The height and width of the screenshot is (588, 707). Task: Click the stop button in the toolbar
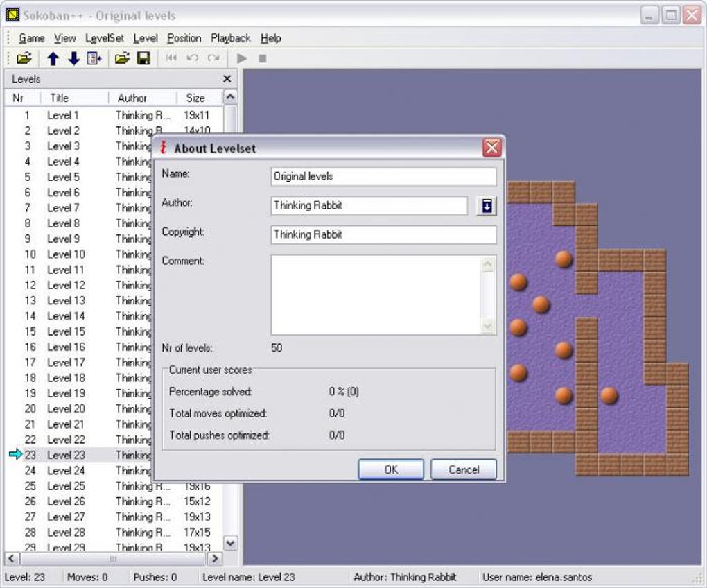[263, 59]
